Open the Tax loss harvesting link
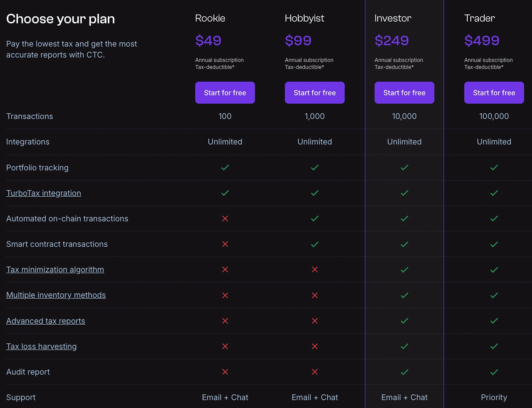The image size is (532, 408). coord(41,346)
